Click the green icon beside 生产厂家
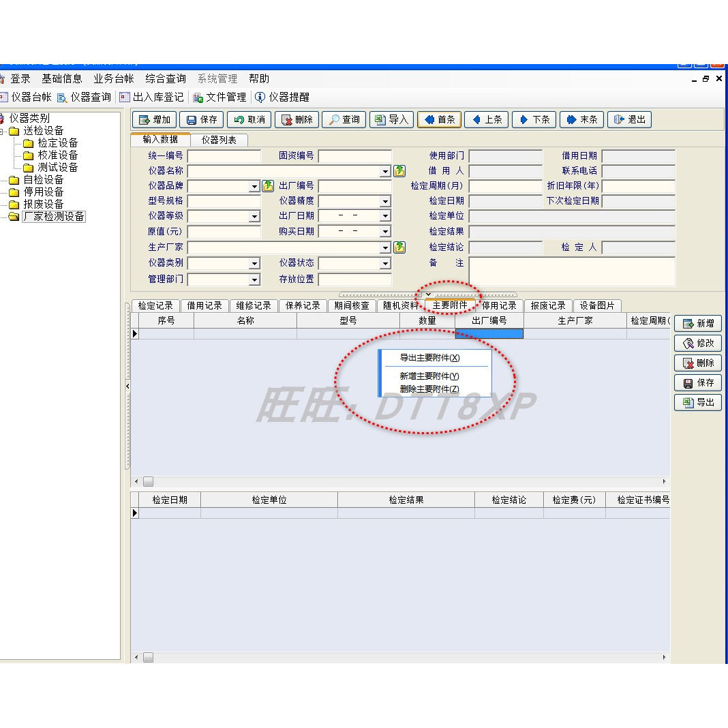 point(399,247)
